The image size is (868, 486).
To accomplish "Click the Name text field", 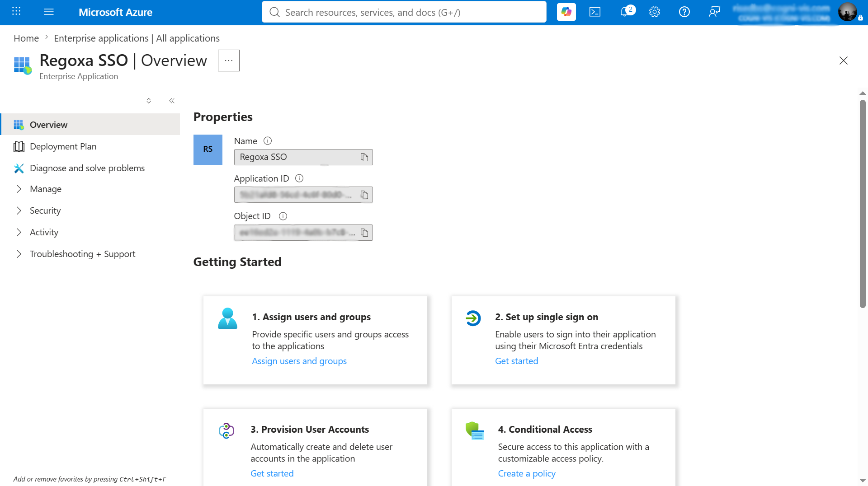I will pos(303,157).
